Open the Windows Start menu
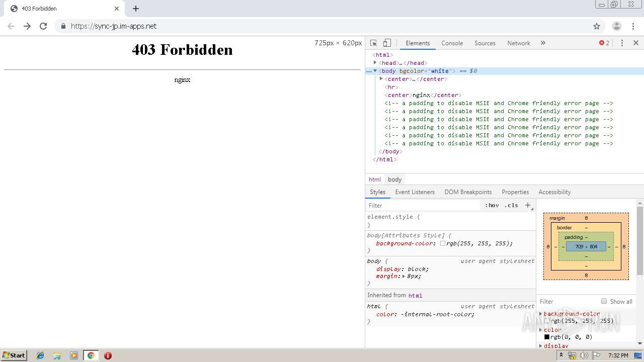Image resolution: width=644 pixels, height=362 pixels. click(14, 355)
